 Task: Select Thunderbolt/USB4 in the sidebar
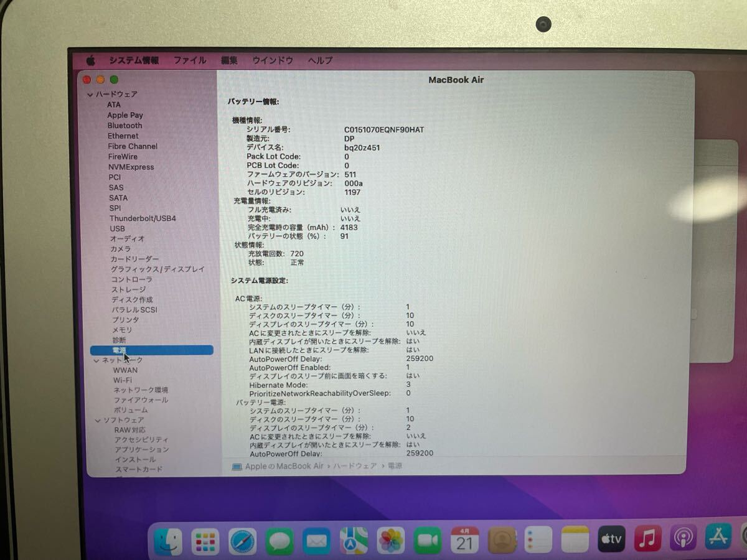143,218
